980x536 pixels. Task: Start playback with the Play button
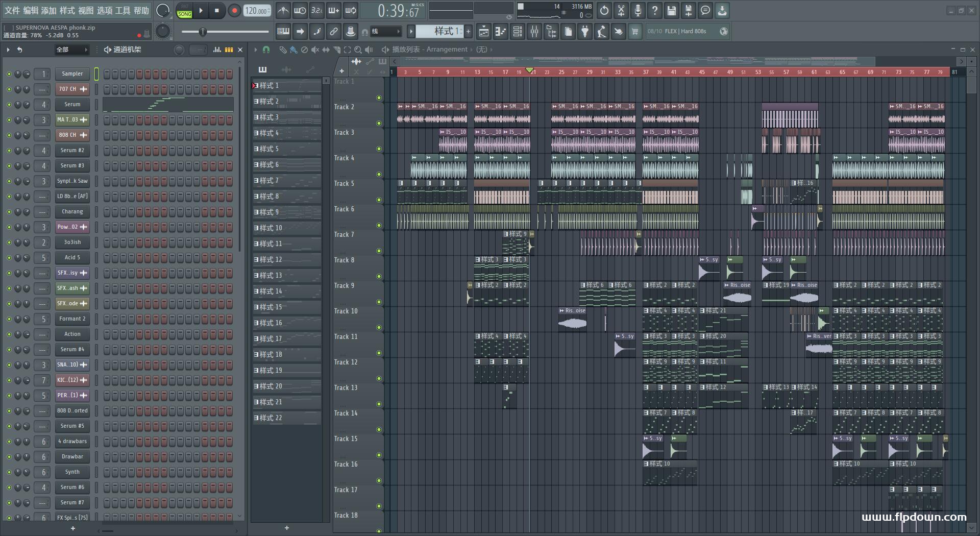click(201, 10)
